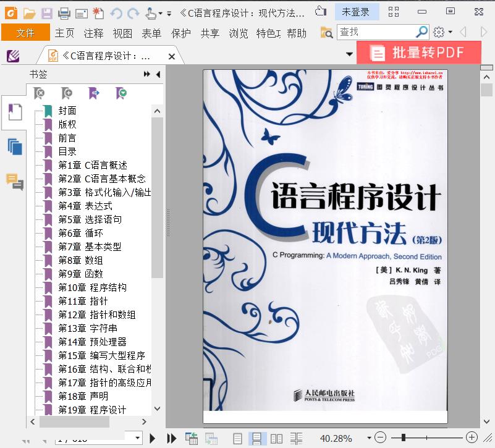The image size is (495, 448).
Task: Select the 目录 bookmark
Action: pos(67,151)
